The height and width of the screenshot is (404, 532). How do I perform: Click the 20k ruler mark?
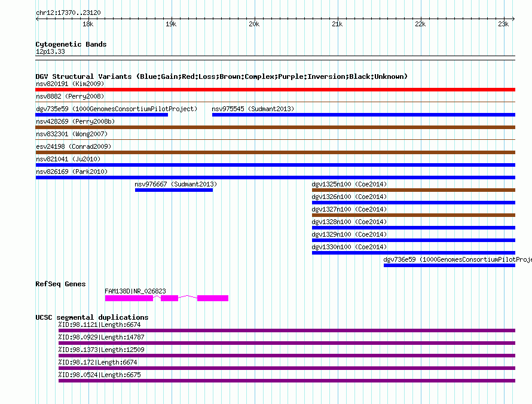click(x=254, y=24)
